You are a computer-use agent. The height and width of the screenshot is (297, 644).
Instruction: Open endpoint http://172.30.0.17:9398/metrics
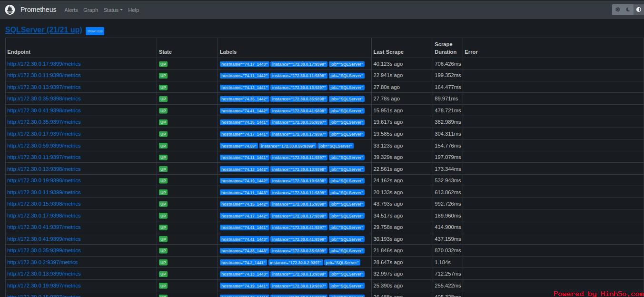44,216
